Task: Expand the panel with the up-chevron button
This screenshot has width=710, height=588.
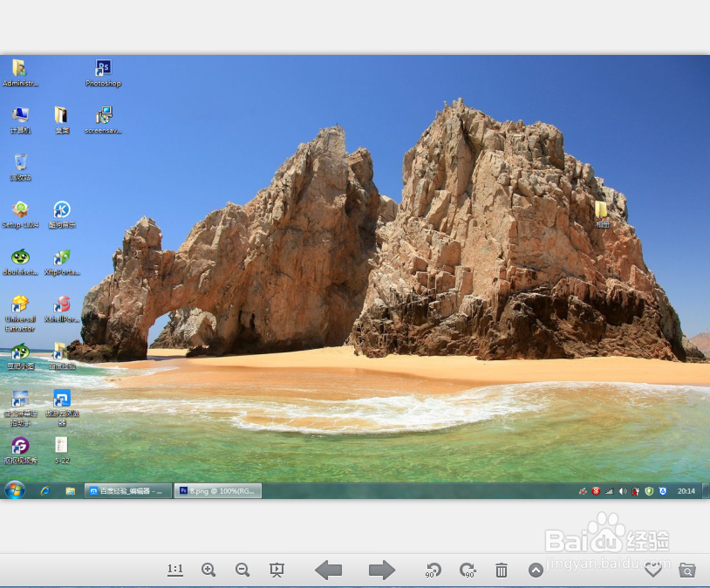Action: click(x=536, y=570)
